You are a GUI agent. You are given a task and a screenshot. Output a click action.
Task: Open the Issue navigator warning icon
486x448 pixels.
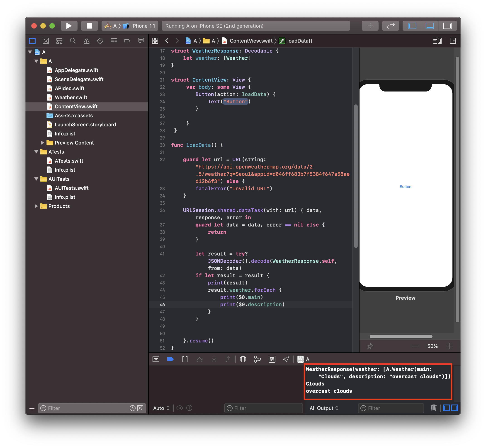click(86, 41)
